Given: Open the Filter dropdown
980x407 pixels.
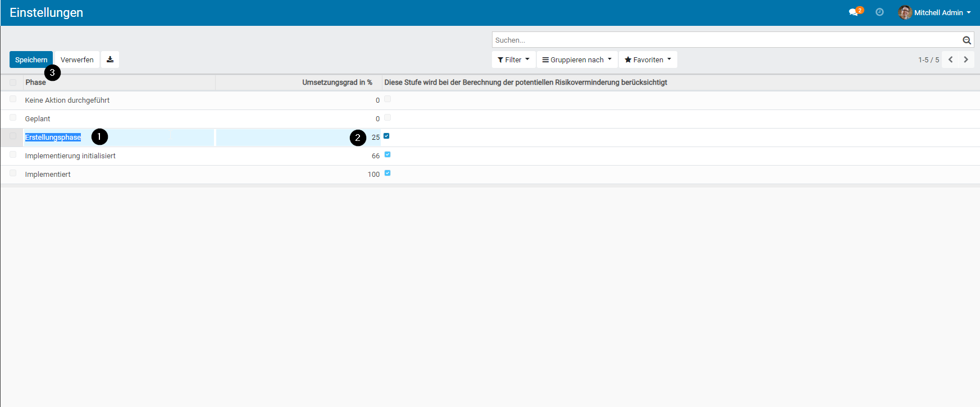Looking at the screenshot, I should click(513, 60).
